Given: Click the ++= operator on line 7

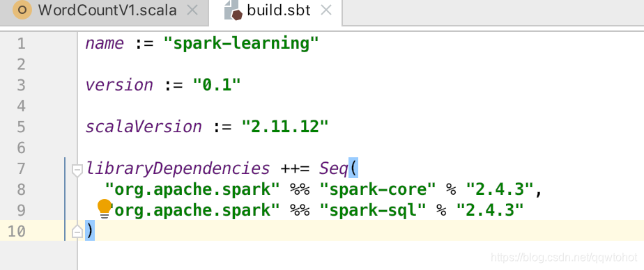Looking at the screenshot, I should (295, 169).
